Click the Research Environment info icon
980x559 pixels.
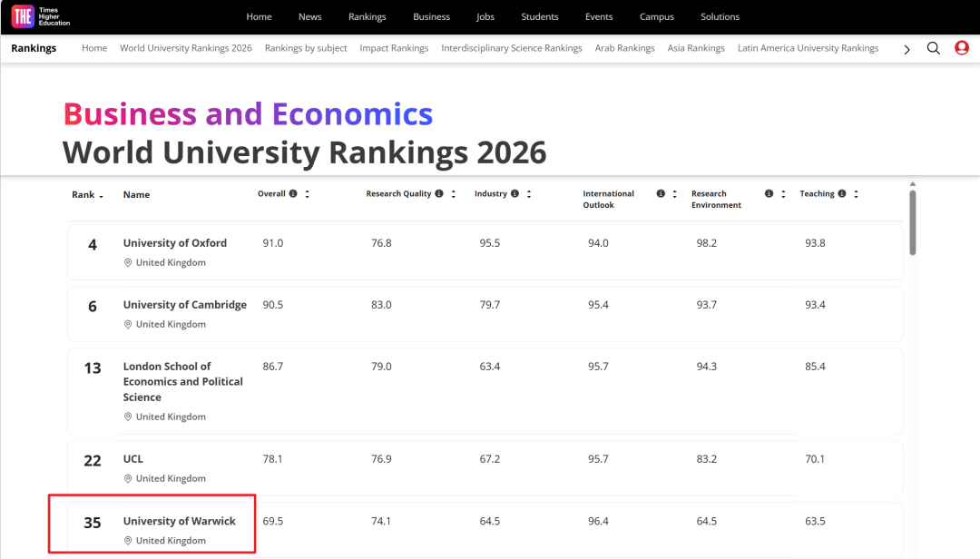769,193
